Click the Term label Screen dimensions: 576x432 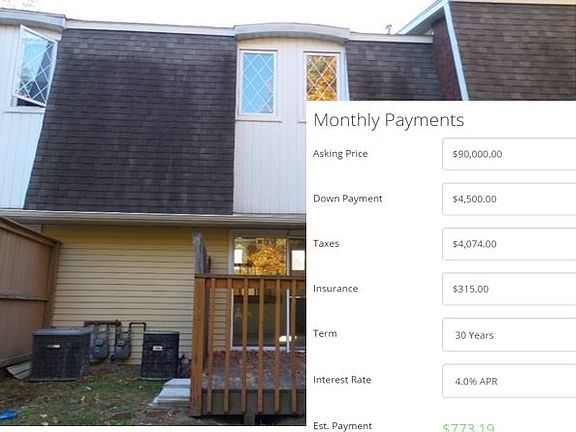point(325,334)
